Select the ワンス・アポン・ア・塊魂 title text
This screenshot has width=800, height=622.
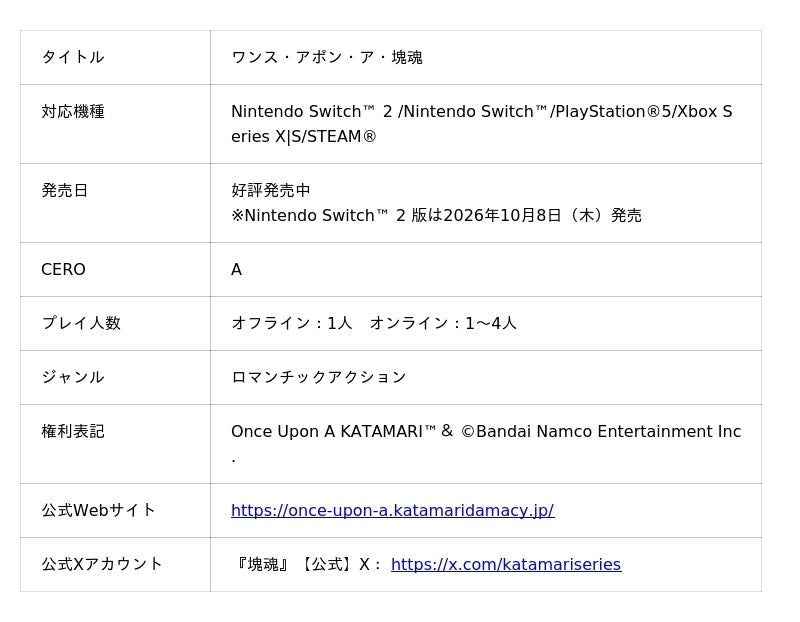pos(327,57)
